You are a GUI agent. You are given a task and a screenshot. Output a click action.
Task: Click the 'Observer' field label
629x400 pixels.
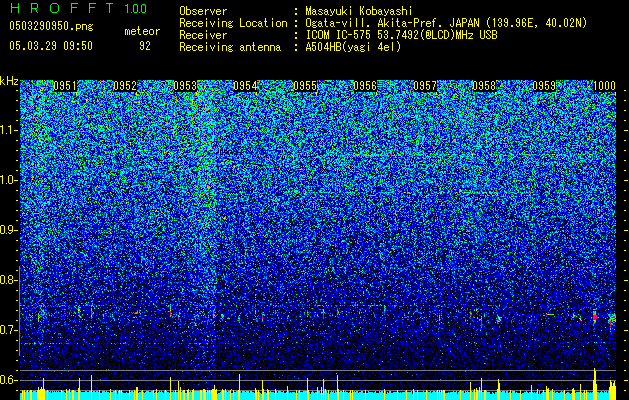click(203, 11)
